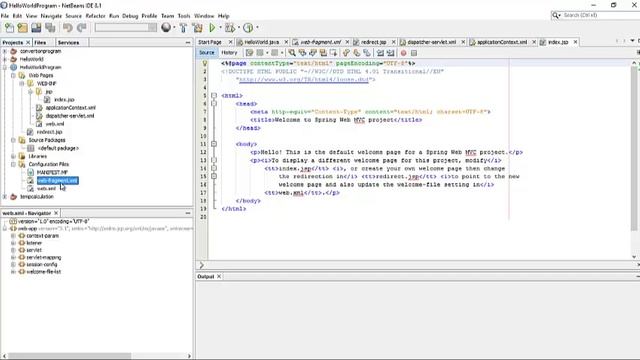Click the Find Previous Occurrence icon
640x360 pixels.
(x=302, y=53)
